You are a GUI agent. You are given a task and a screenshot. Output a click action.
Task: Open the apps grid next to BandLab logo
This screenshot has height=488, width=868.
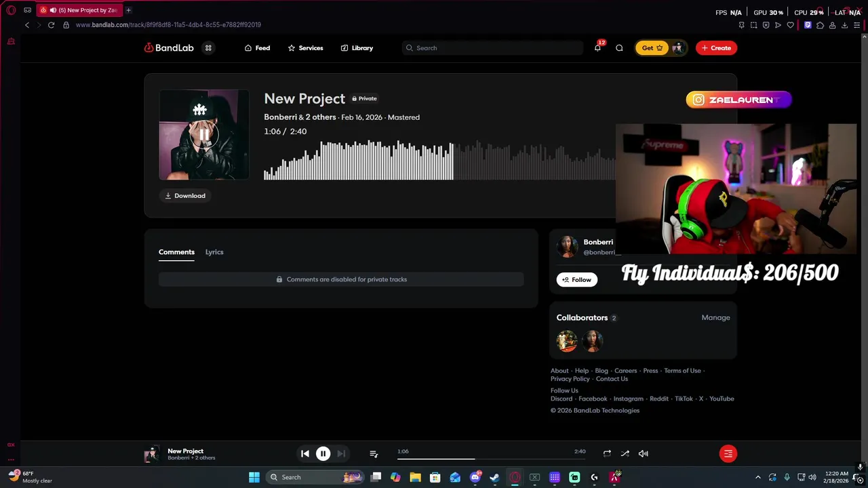[208, 48]
